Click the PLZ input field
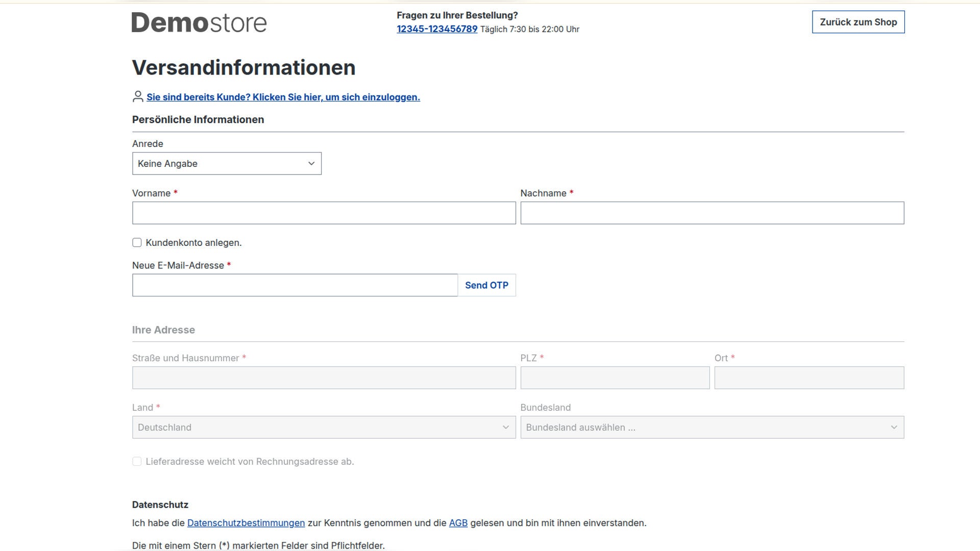 pos(615,378)
